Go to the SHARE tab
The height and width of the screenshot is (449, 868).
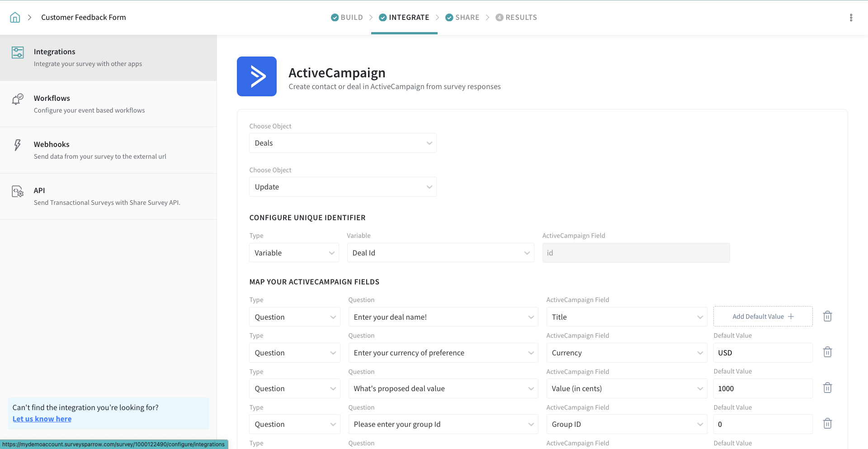[462, 18]
